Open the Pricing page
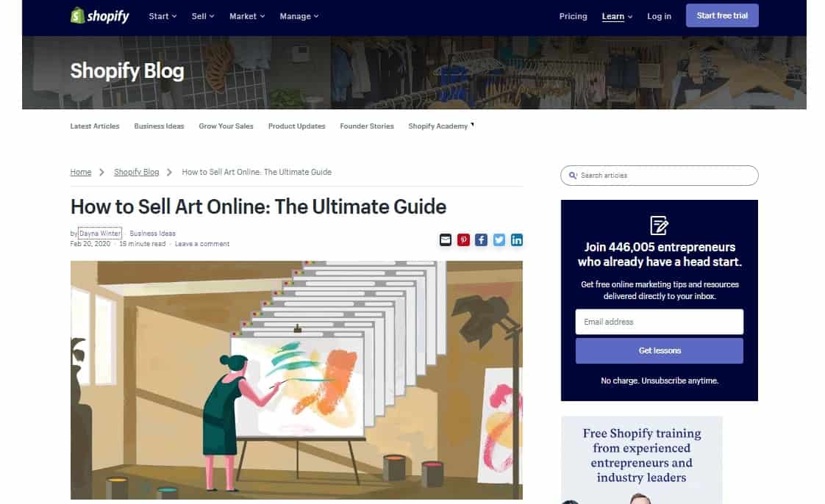The width and height of the screenshot is (825, 504). click(x=573, y=16)
